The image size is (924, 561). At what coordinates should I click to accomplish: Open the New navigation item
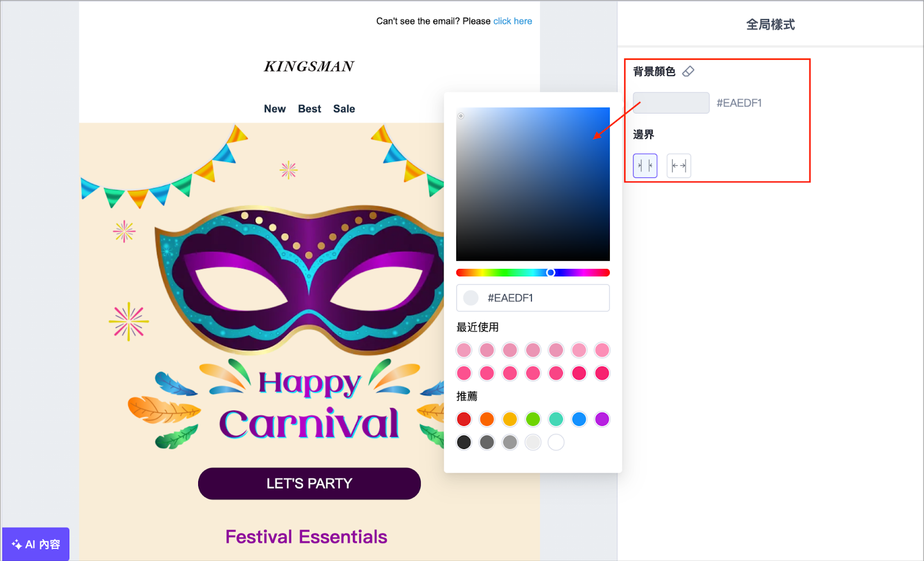click(x=275, y=109)
